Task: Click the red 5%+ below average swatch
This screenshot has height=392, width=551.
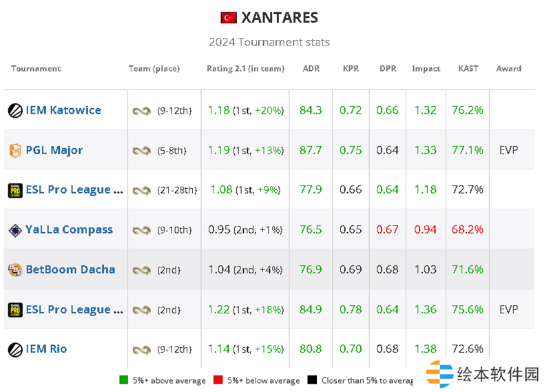Action: (x=217, y=380)
